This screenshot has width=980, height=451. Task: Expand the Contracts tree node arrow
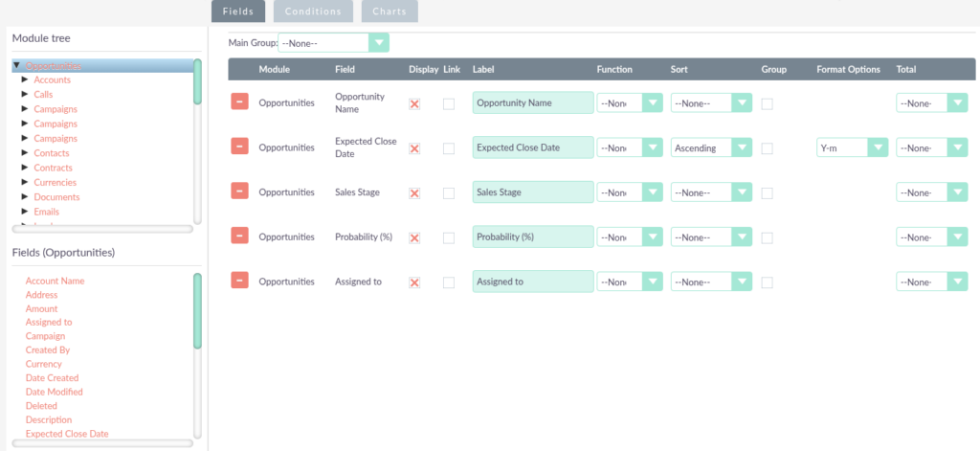coord(25,167)
